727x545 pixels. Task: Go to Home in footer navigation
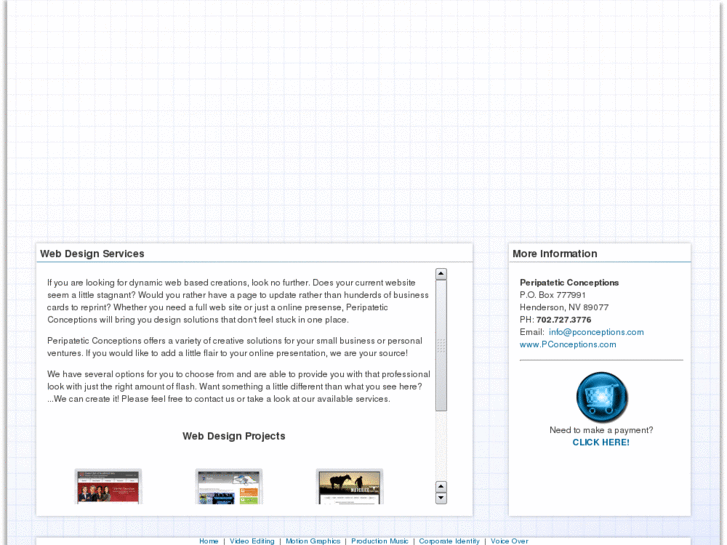click(209, 541)
